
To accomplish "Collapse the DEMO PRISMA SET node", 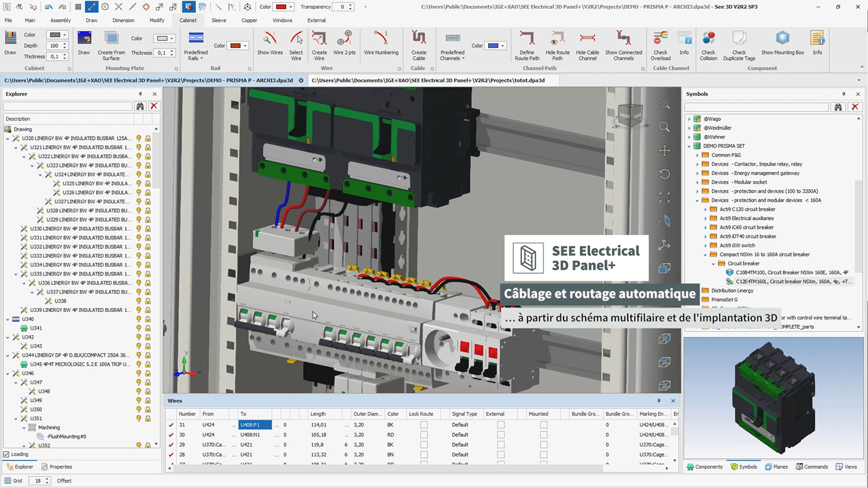I will [x=690, y=146].
